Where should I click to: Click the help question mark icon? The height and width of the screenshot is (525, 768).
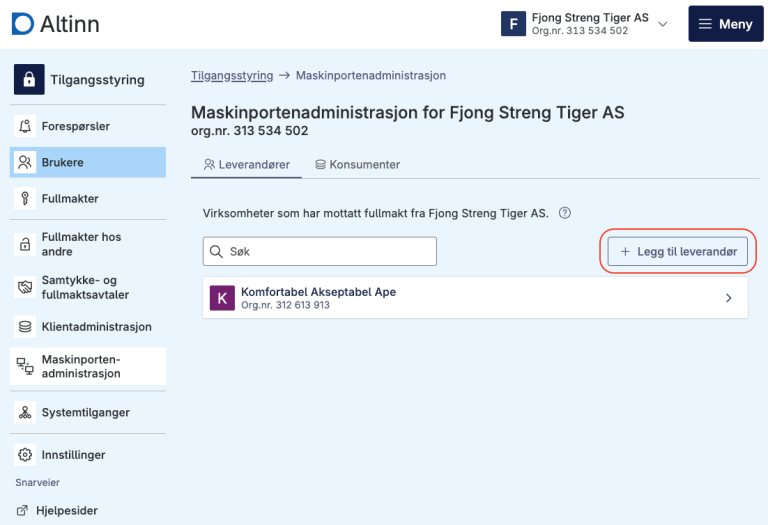[x=565, y=213]
